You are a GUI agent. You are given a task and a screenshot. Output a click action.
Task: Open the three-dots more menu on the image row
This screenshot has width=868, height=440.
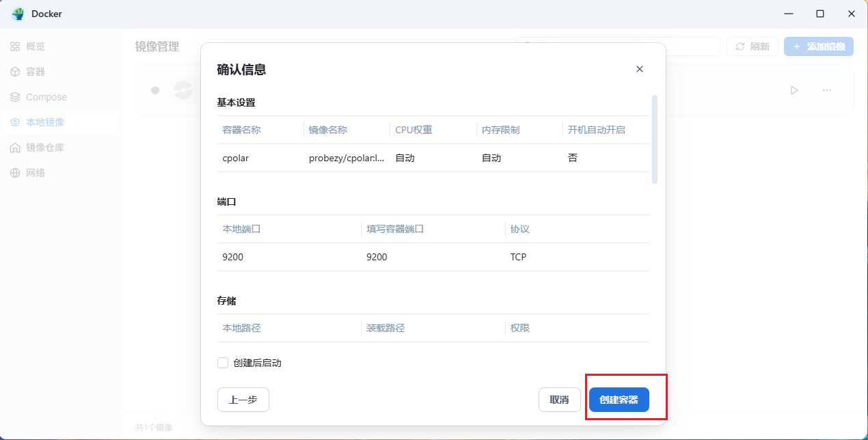coord(827,90)
